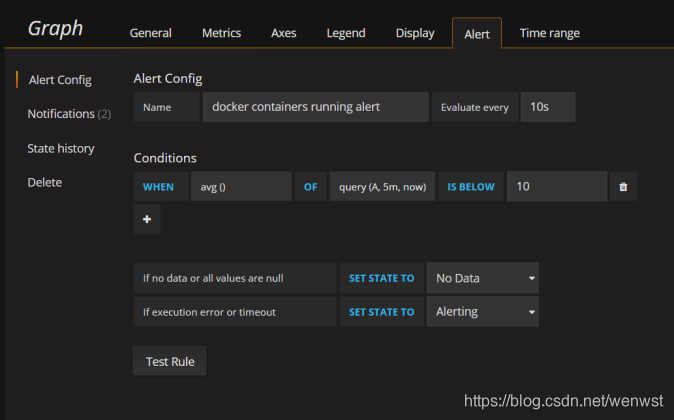Open the No Data state dropdown
The height and width of the screenshot is (420, 674).
pos(483,278)
